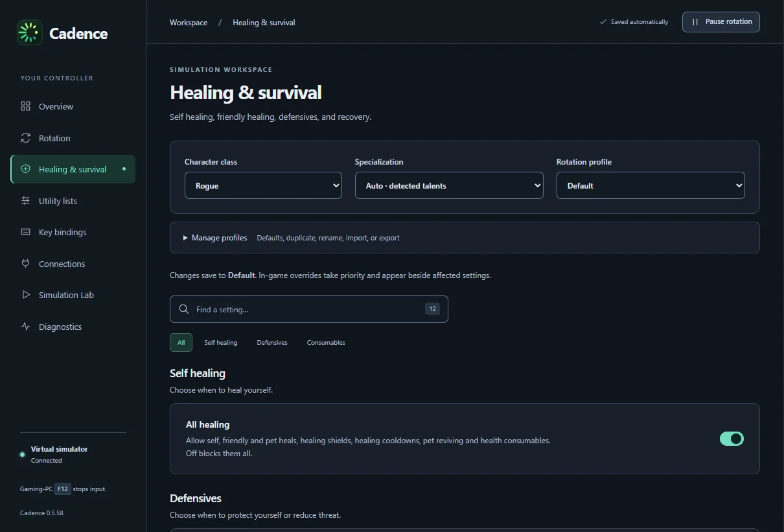This screenshot has height=532, width=784.
Task: Open the Character class dropdown
Action: (x=263, y=185)
